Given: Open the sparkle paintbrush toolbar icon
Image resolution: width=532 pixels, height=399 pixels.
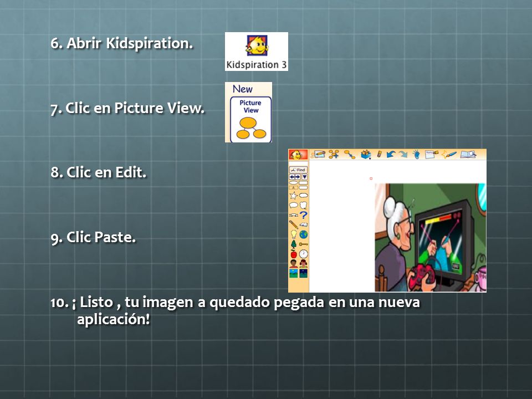Looking at the screenshot, I should click(449, 155).
